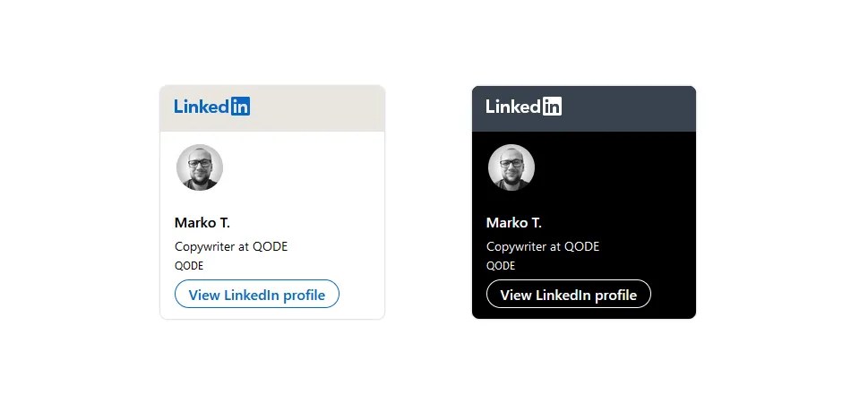Image resolution: width=868 pixels, height=403 pixels.
Task: Click the blue LinkedIn logo on light card
Action: 211,107
